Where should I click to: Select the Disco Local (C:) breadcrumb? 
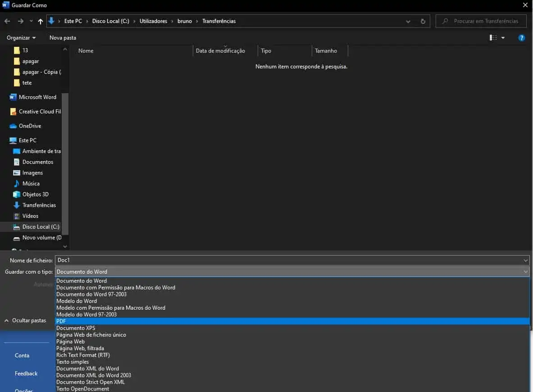[x=110, y=21]
